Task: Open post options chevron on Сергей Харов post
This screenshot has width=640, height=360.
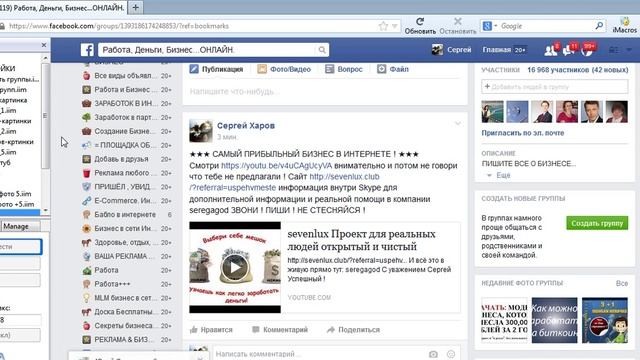Action: (458, 123)
